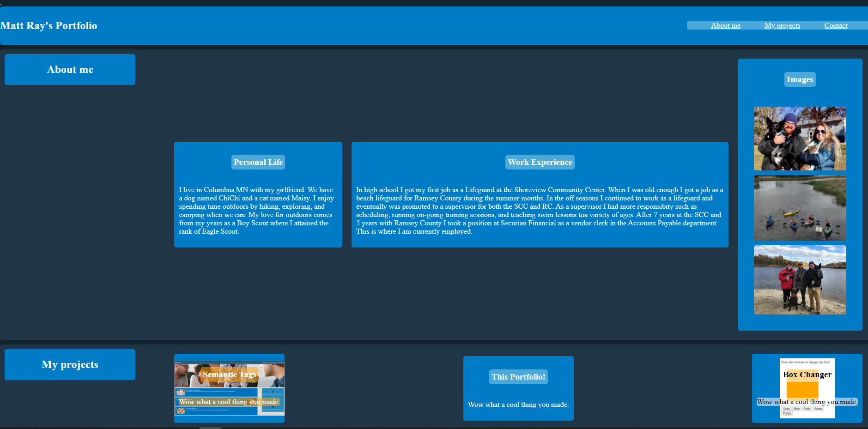Screen dimensions: 868x429
Task: Click the description under This Portfolio!
Action: tap(518, 405)
